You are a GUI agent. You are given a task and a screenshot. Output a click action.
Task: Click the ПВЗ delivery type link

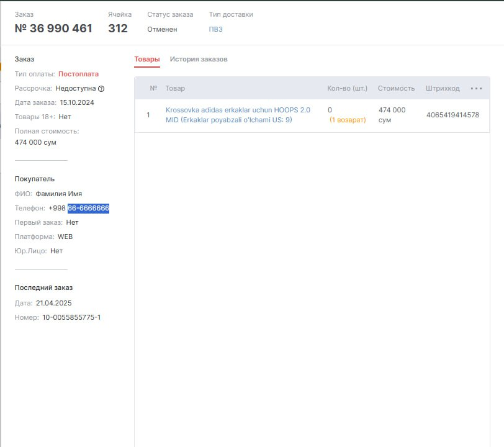coord(215,29)
